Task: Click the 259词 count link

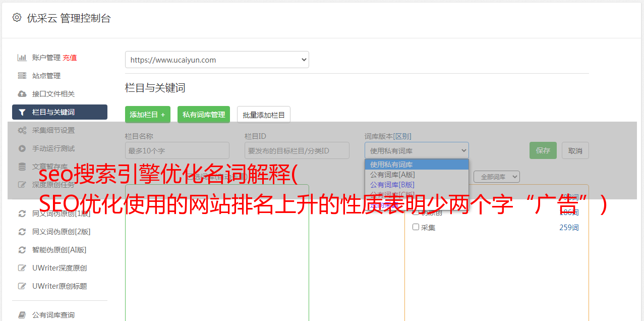Action: 569,228
